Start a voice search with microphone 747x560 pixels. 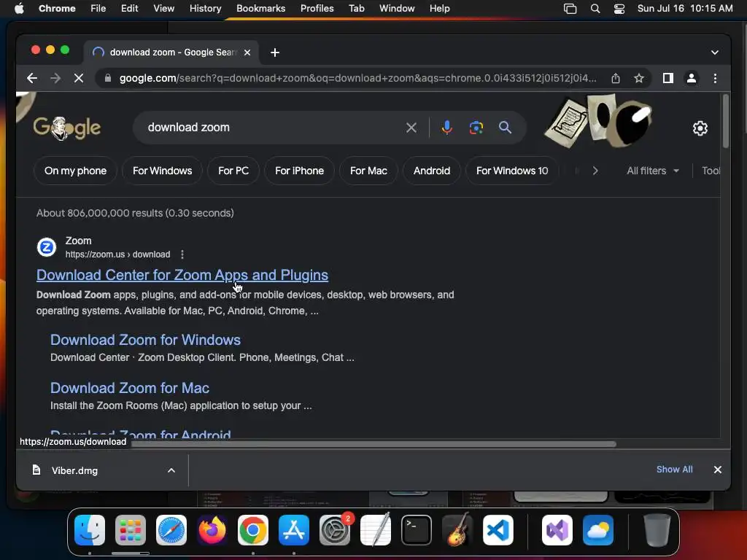(447, 127)
